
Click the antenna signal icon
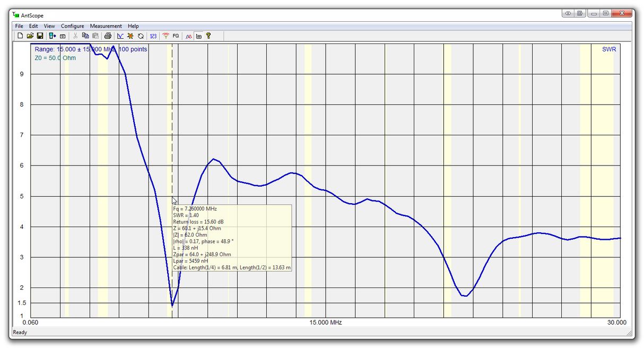coord(166,36)
